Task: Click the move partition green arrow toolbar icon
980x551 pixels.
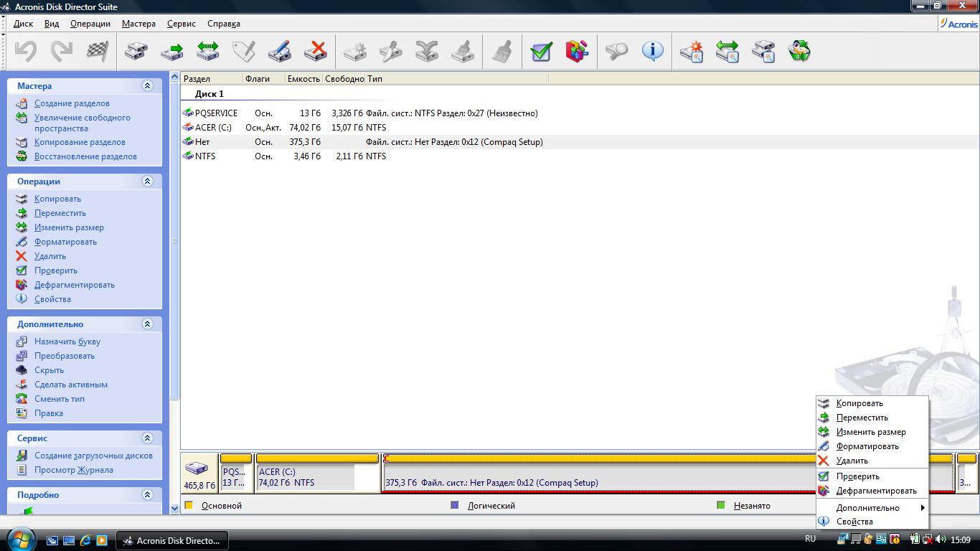Action: click(172, 51)
